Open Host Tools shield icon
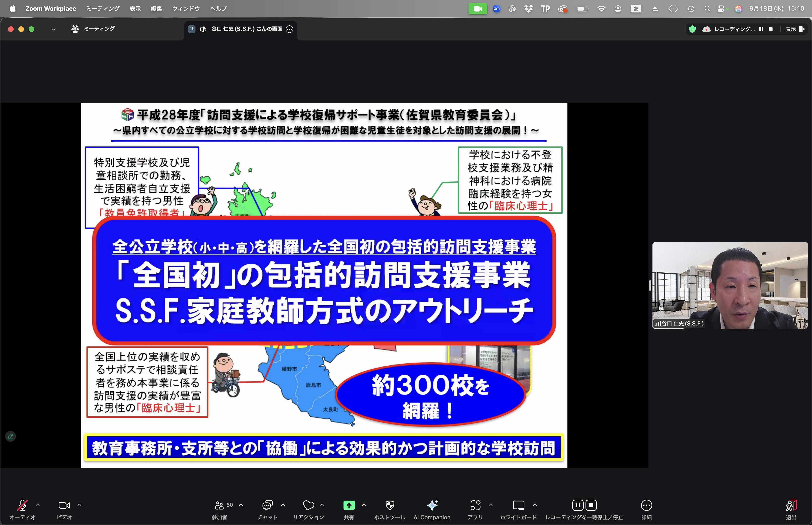Image resolution: width=812 pixels, height=525 pixels. [390, 505]
